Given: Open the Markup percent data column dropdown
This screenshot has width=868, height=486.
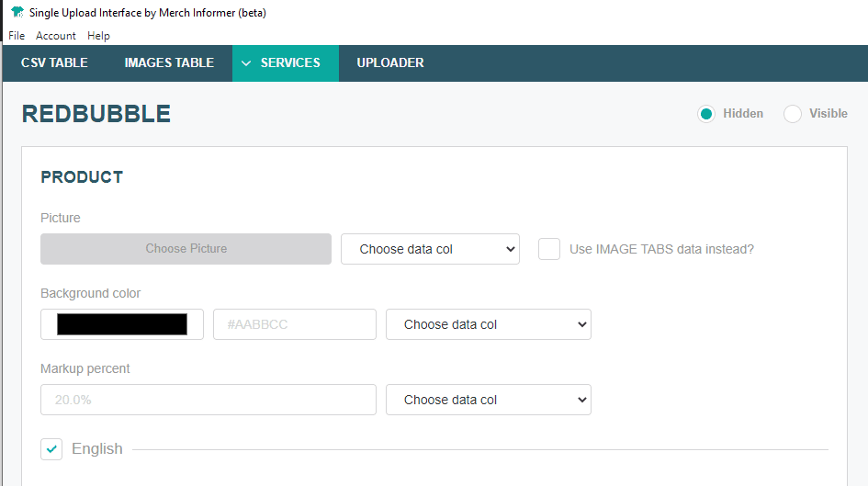Looking at the screenshot, I should (x=489, y=400).
